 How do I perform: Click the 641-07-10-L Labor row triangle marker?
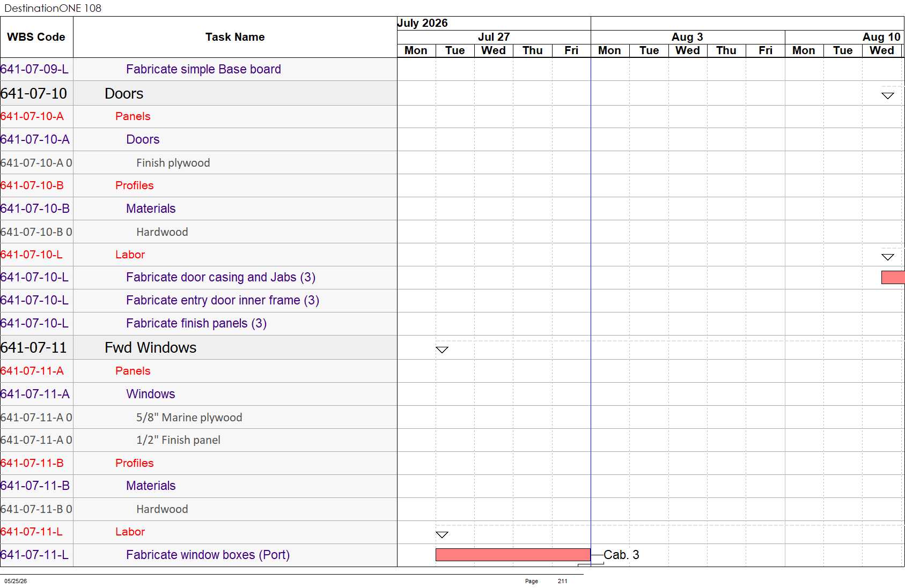888,257
